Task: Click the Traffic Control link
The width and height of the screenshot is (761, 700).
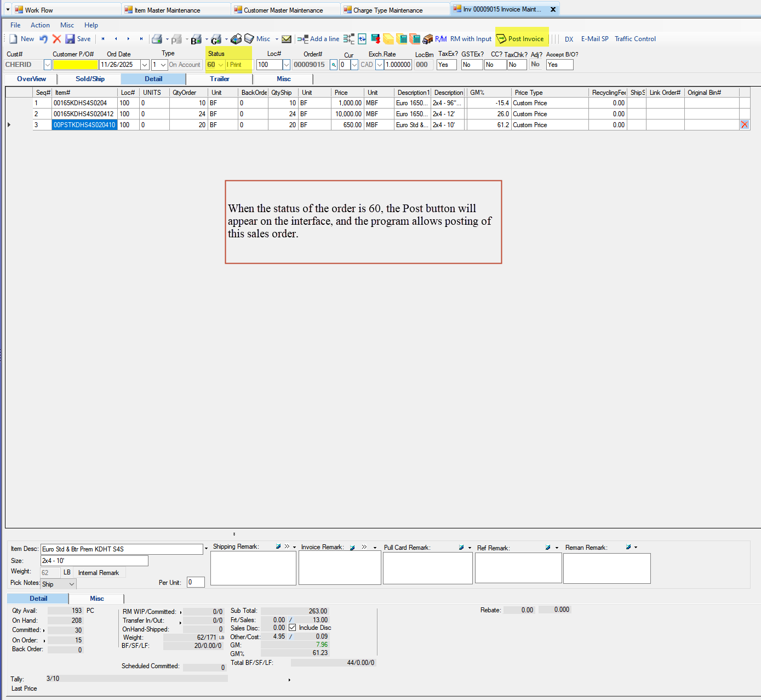Action: tap(635, 38)
